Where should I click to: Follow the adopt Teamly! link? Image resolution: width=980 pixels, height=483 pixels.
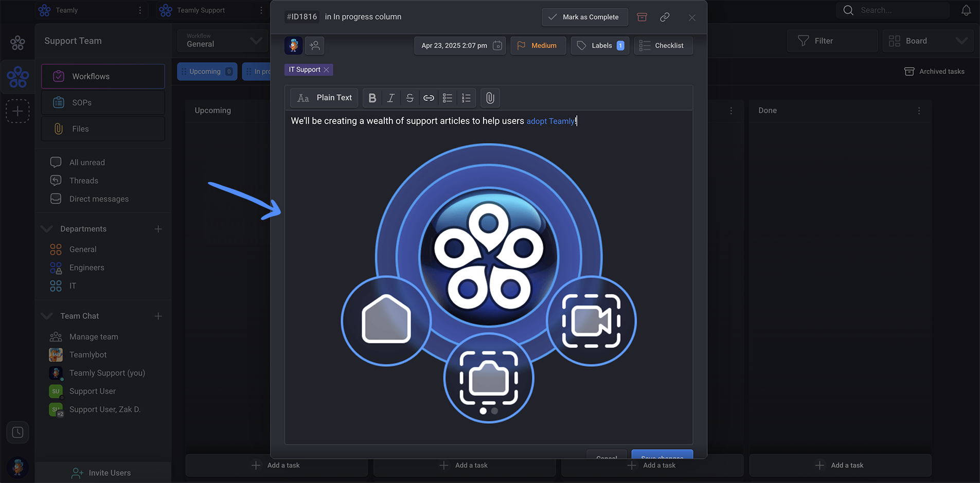coord(550,121)
